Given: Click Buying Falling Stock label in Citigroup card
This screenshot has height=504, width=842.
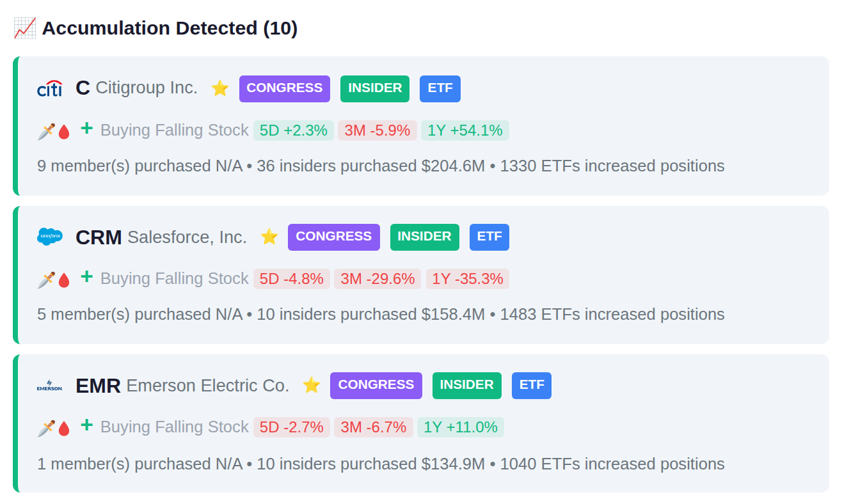Looking at the screenshot, I should point(174,130).
